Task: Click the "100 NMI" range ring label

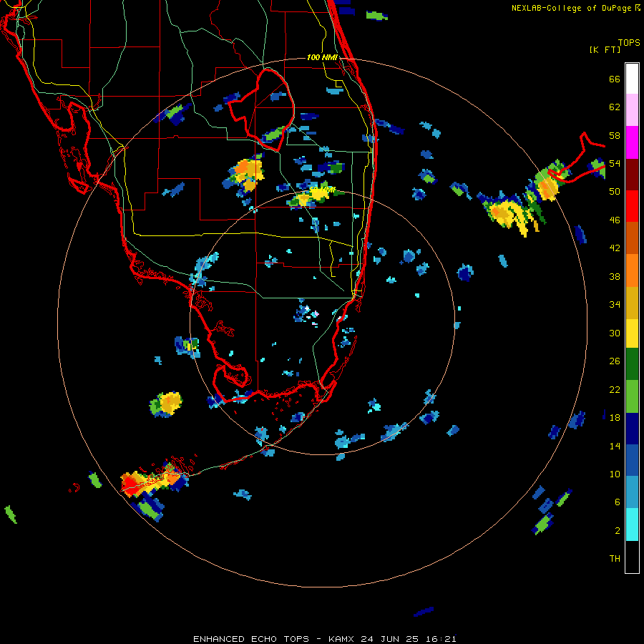Action: [x=322, y=57]
